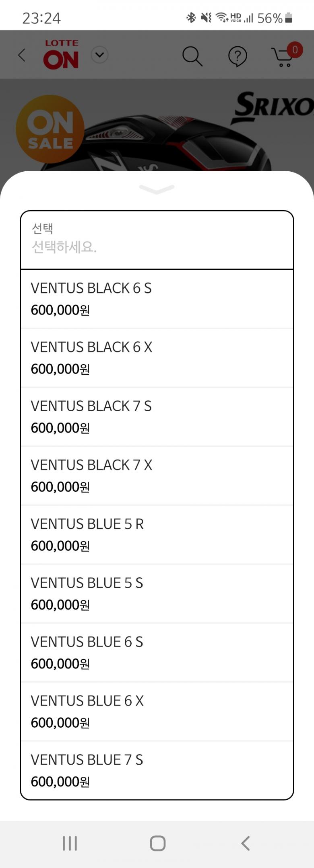Select VENTUS BLUE 6 X option
The image size is (314, 868).
click(157, 712)
